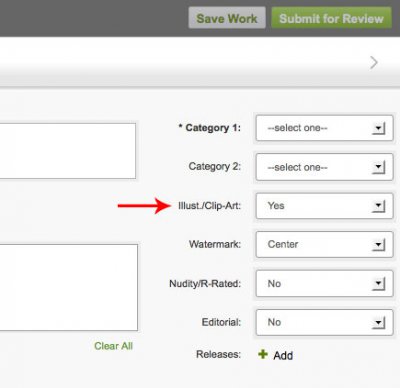Viewport: 400px width, 388px height.
Task: Change the Watermark position dropdown
Action: [x=324, y=245]
